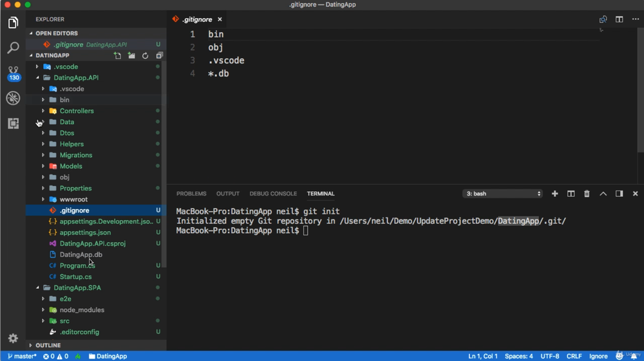Image resolution: width=644 pixels, height=361 pixels.
Task: Click errors and warnings count in status bar
Action: (x=56, y=356)
